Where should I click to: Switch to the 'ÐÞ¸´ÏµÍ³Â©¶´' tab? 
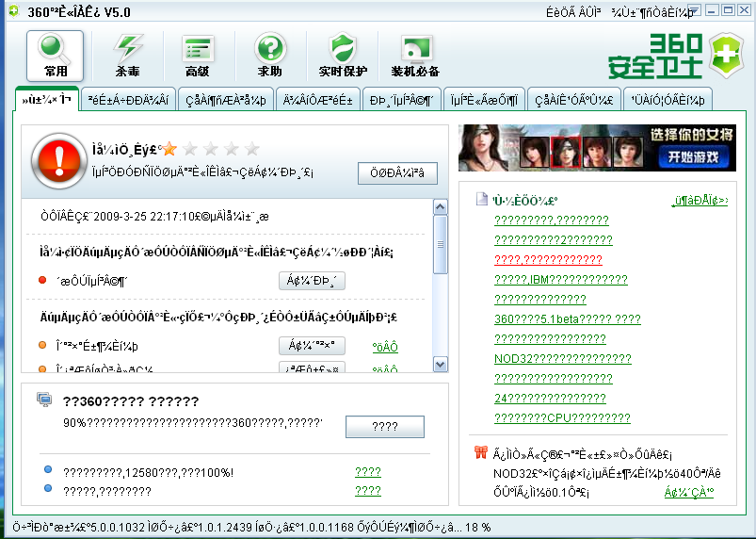(x=402, y=100)
